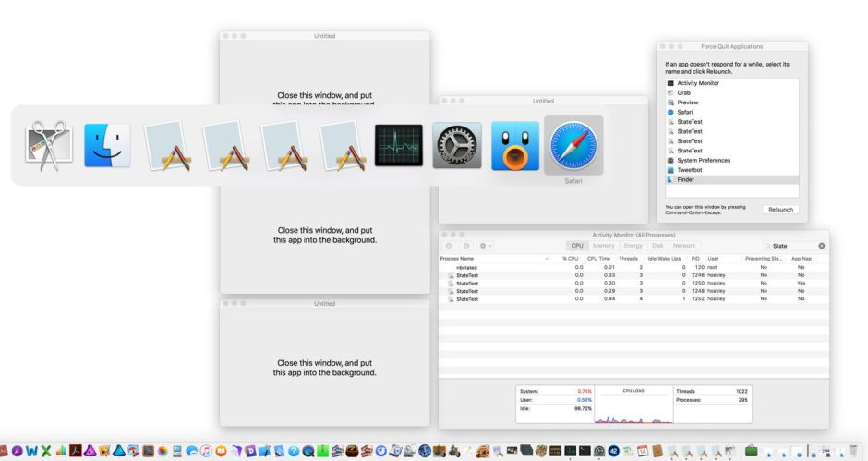Sort by CPU Time column

[598, 259]
